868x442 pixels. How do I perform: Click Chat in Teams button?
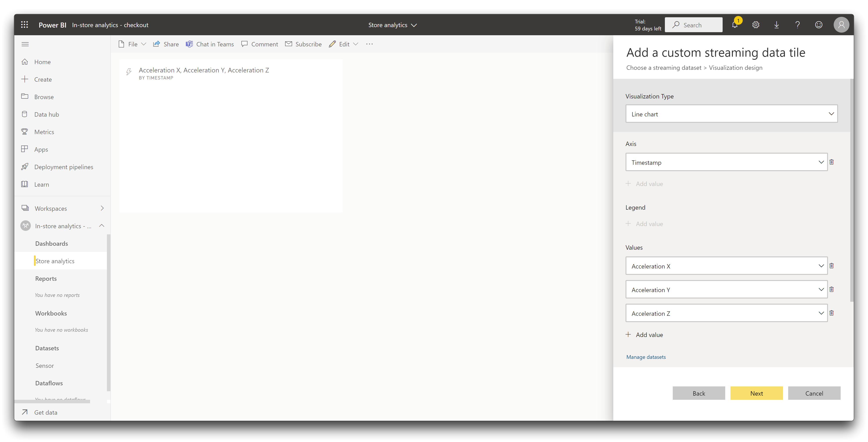[210, 44]
